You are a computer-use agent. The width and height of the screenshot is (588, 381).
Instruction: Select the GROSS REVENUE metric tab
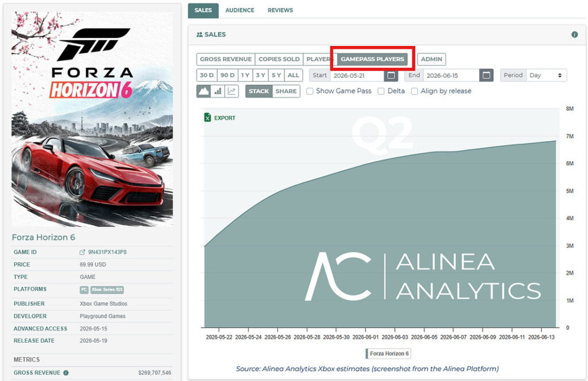tap(226, 59)
